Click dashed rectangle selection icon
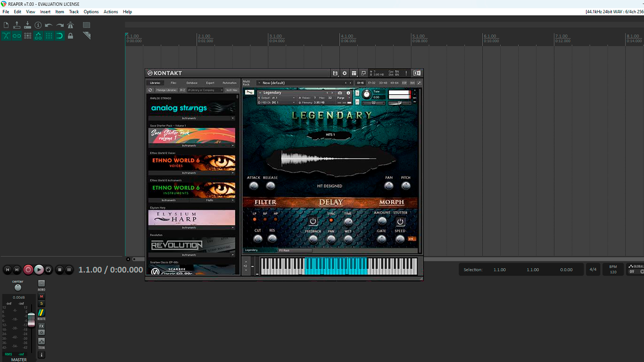Image resolution: width=644 pixels, height=362 pixels. click(86, 25)
